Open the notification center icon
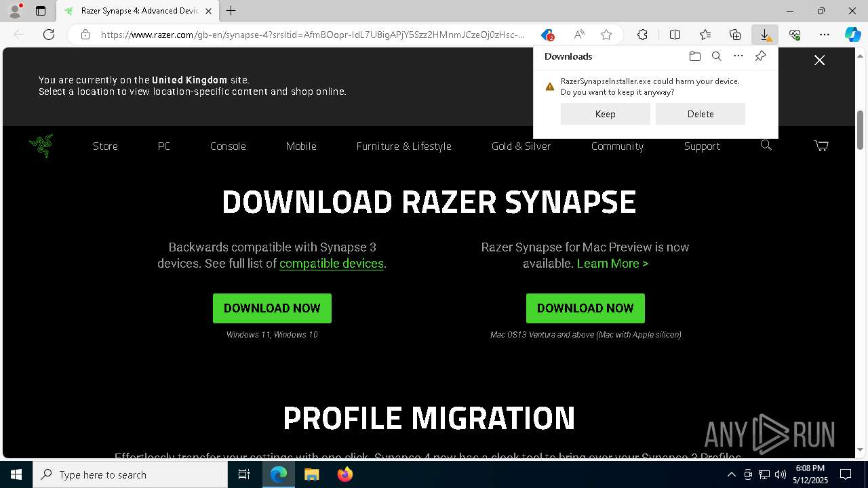This screenshot has width=868, height=488. pos(846,474)
